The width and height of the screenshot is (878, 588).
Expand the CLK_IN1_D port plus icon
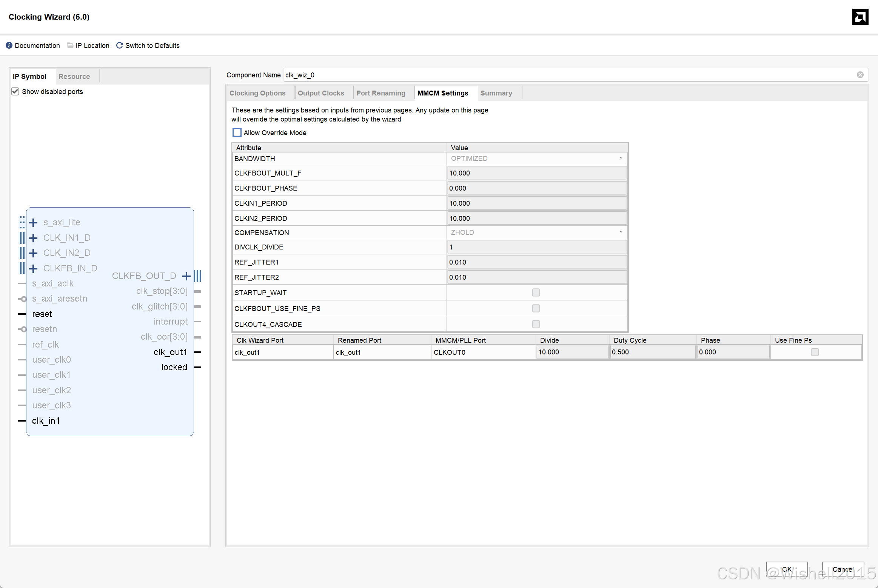click(x=34, y=238)
